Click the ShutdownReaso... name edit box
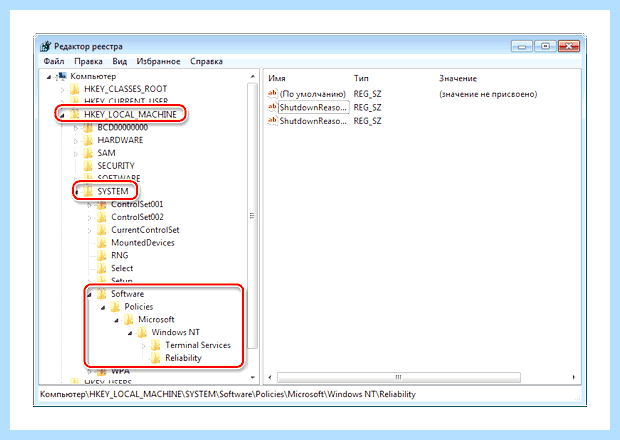Image resolution: width=620 pixels, height=440 pixels. [x=314, y=107]
